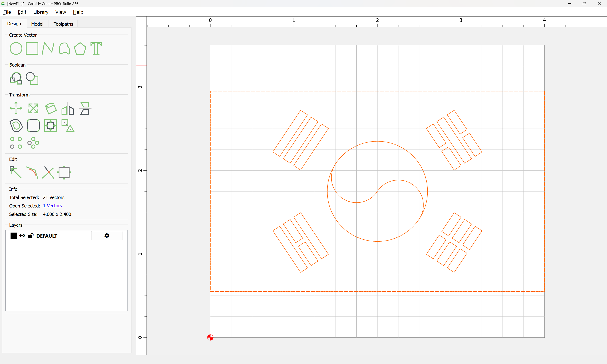Toggle visibility of DEFAULT layer
This screenshot has width=607, height=364.
click(x=22, y=236)
